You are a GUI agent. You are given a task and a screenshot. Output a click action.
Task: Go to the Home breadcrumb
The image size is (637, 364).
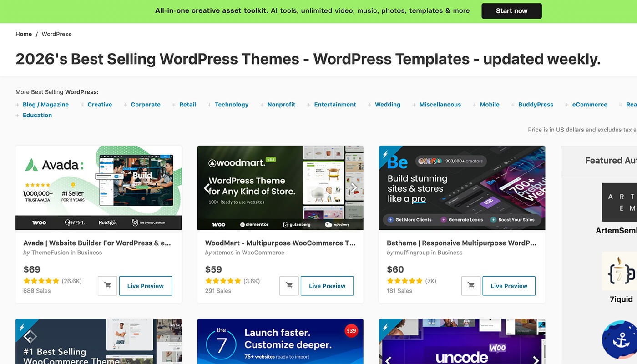pos(24,34)
